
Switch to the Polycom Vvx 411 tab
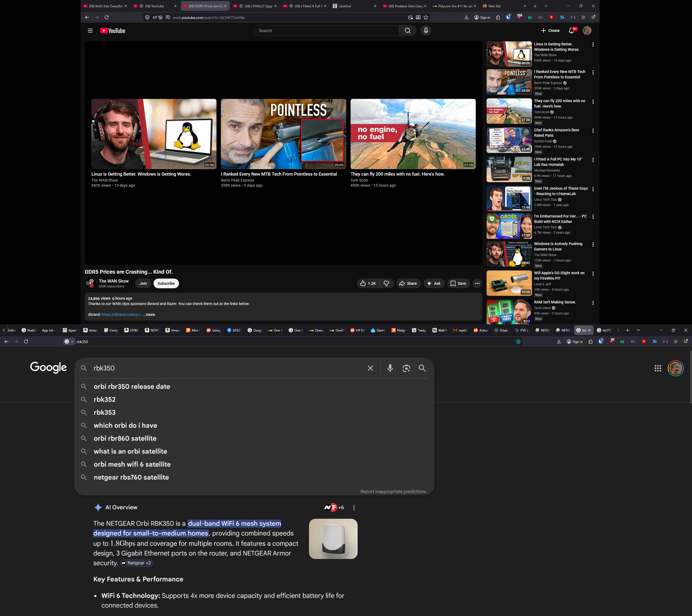(454, 6)
